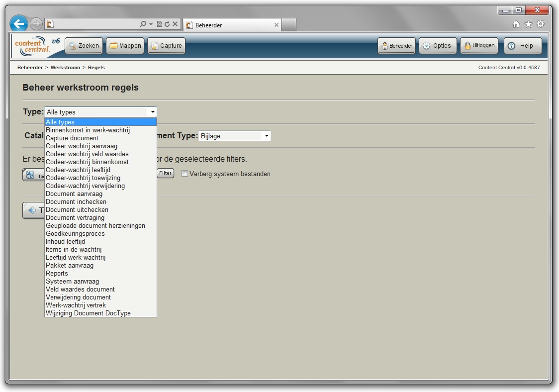
Task: Click the Zoeken search toolbar button
Action: point(84,46)
